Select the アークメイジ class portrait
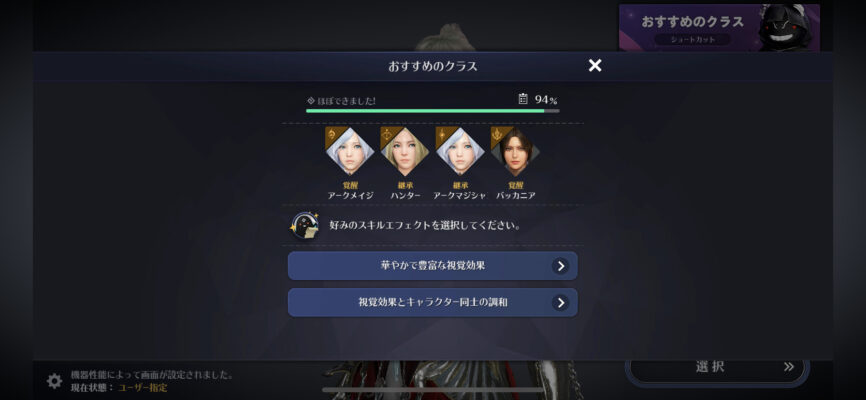This screenshot has height=400, width=866. (x=350, y=151)
